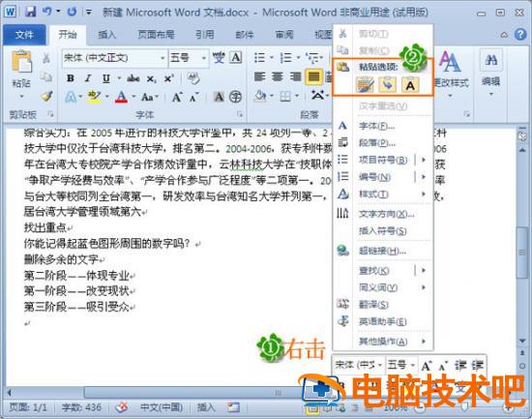The width and height of the screenshot is (532, 419).
Task: Toggle Bold formatting
Action: coord(71,78)
